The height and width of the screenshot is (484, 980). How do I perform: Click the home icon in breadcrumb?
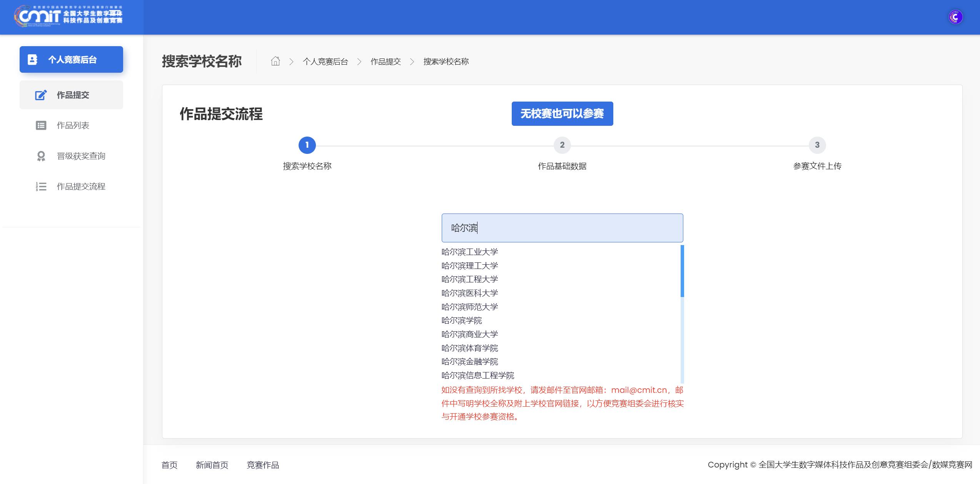tap(275, 61)
